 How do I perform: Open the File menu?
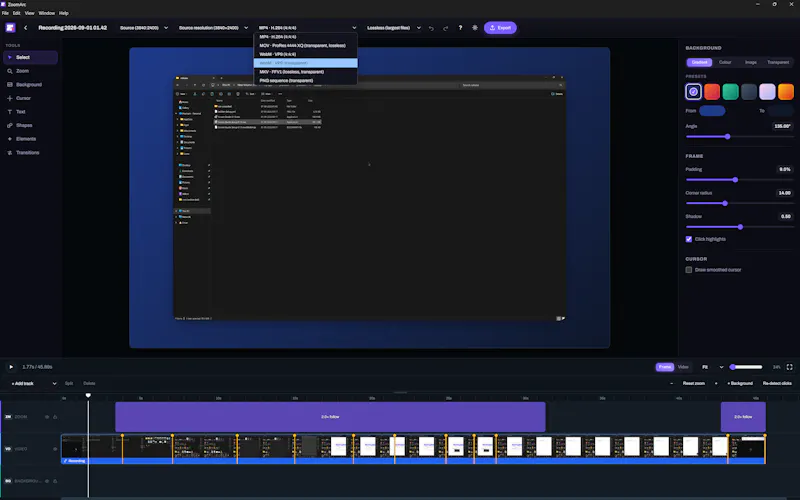click(x=5, y=13)
